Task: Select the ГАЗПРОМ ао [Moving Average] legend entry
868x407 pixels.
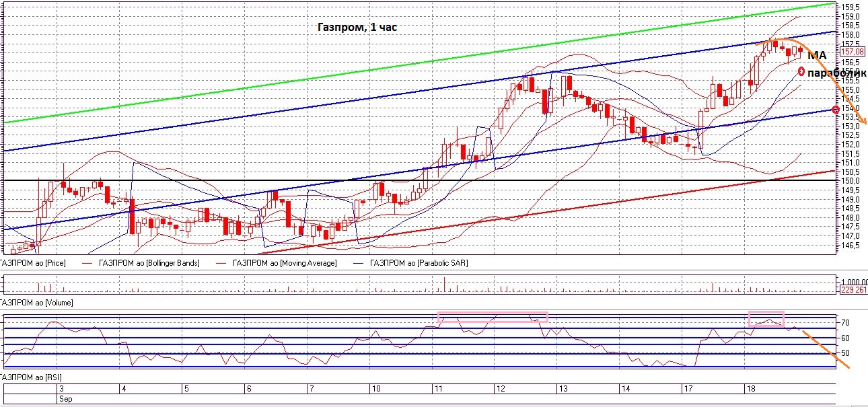Action: 284,263
